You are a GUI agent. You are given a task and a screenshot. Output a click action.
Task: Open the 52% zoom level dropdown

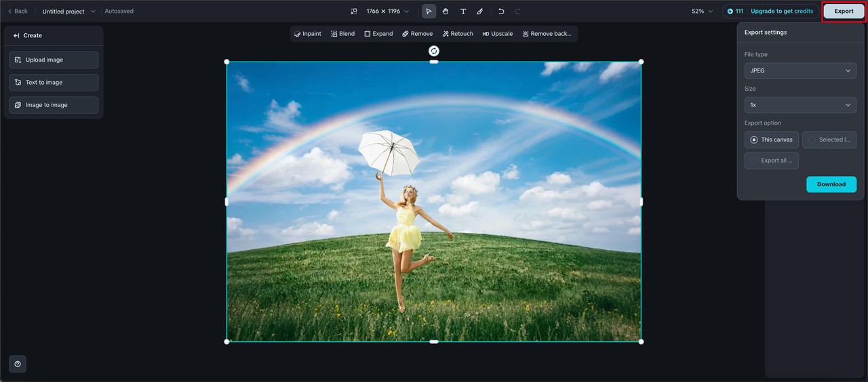click(x=702, y=12)
